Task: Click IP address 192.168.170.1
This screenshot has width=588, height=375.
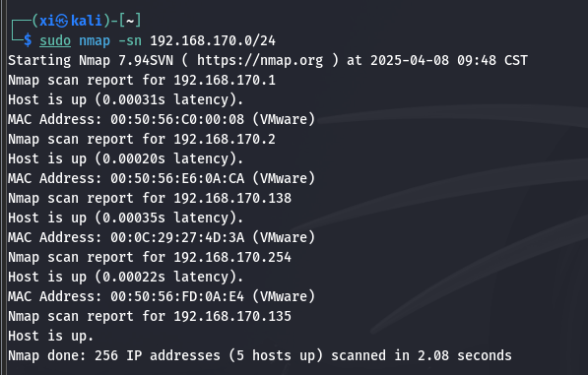Action: tap(225, 80)
